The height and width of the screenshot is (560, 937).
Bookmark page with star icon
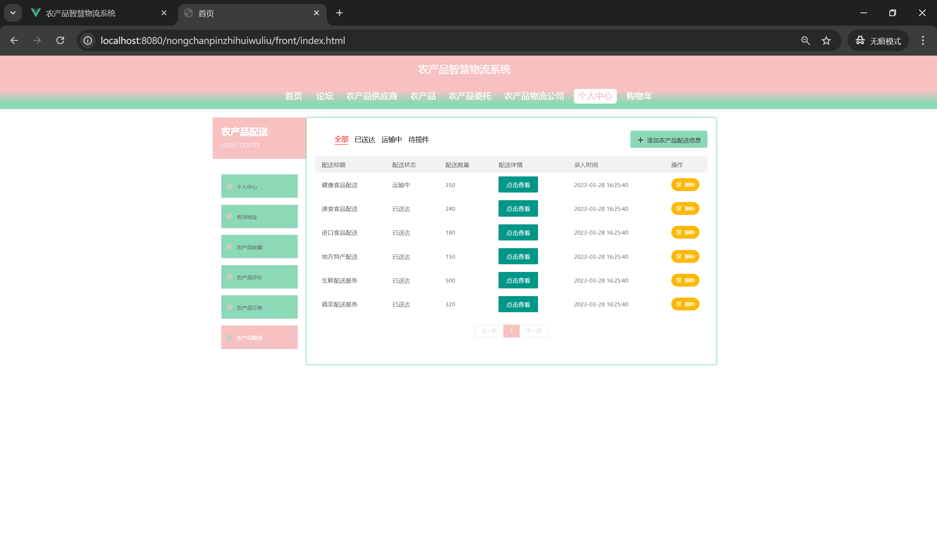click(x=826, y=40)
